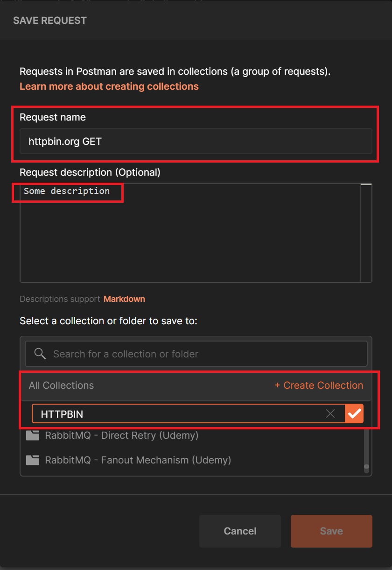Click the RabbitMQ Direct Retry folder icon

(33, 435)
